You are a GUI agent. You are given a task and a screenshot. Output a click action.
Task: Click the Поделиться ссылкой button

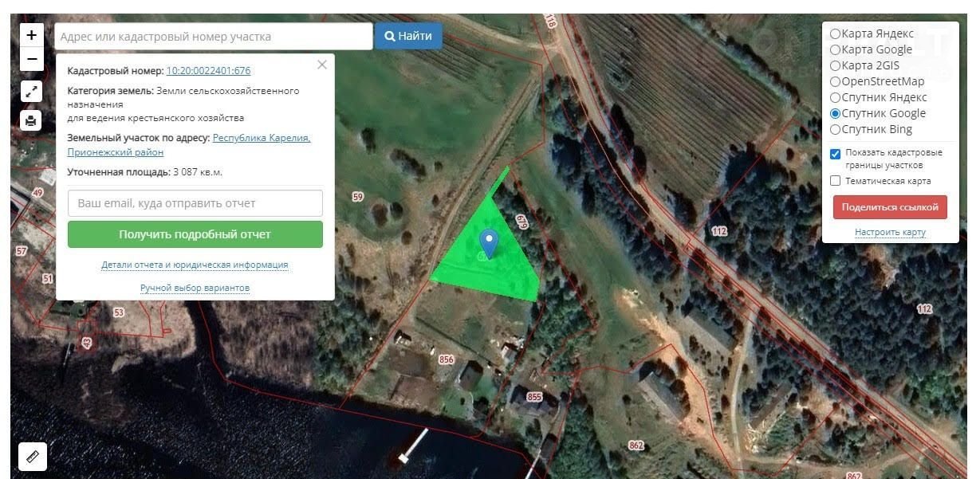[x=890, y=207]
